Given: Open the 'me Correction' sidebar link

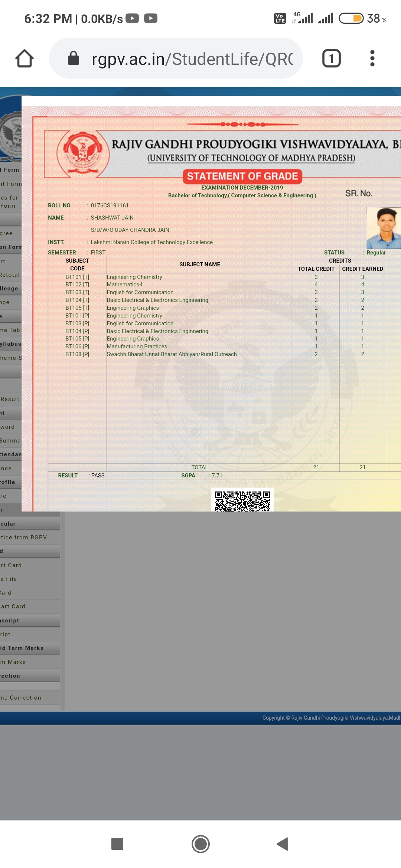Looking at the screenshot, I should coord(30,698).
